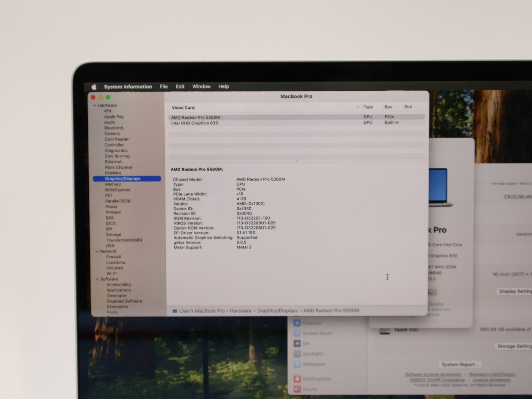Select Volumes under Network
The width and height of the screenshot is (532, 399).
coord(115,268)
